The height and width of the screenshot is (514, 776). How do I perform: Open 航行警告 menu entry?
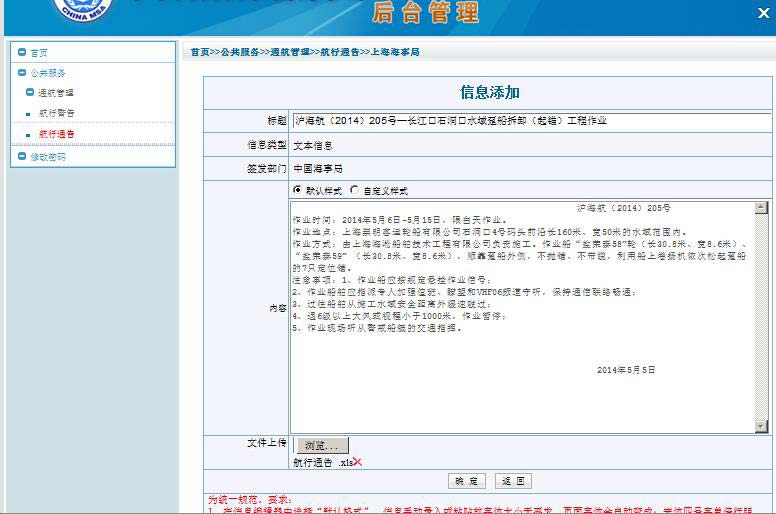click(57, 113)
